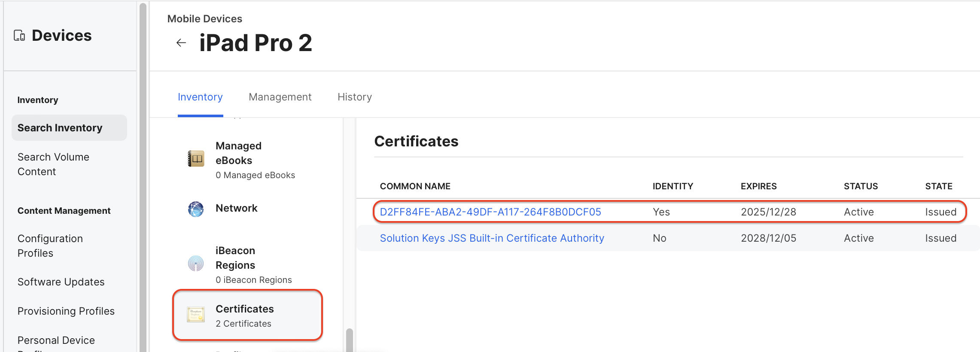Open Software Updates in the sidebar
980x352 pixels.
pos(61,282)
